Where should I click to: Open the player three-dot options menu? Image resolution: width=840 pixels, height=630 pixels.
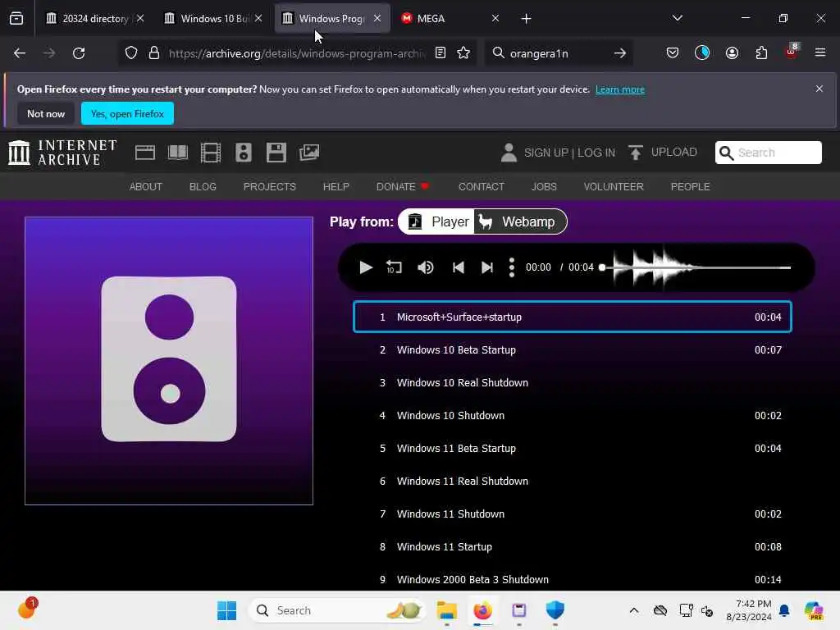click(512, 267)
